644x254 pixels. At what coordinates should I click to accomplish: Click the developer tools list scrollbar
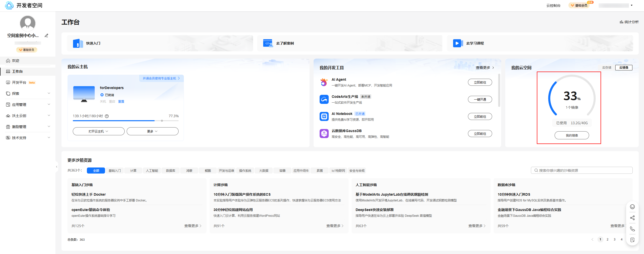(499, 90)
